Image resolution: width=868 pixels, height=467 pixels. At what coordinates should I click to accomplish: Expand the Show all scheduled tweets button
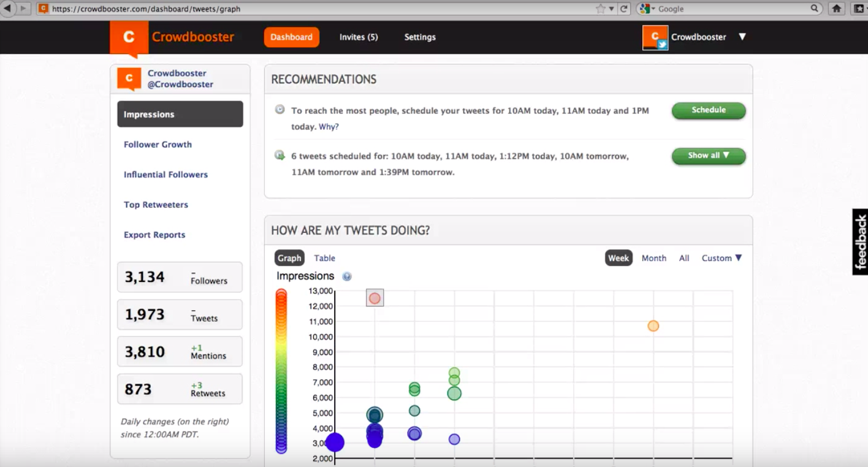click(709, 156)
